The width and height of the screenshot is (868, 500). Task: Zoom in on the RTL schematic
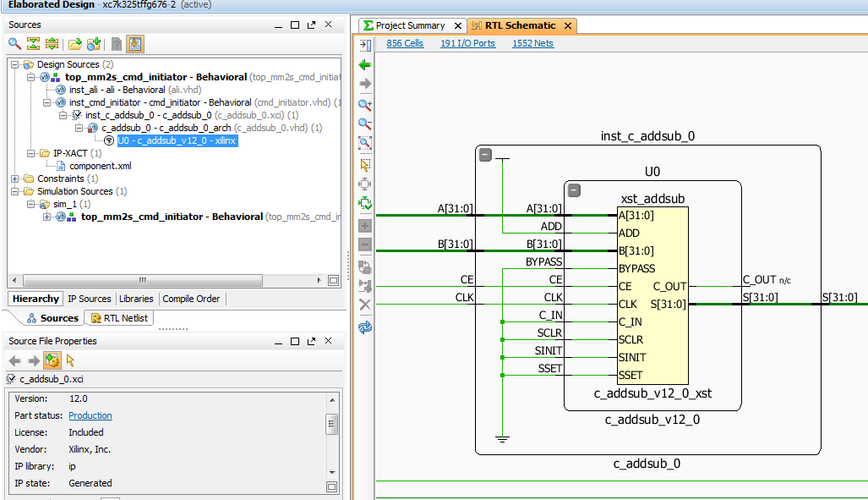click(x=365, y=104)
